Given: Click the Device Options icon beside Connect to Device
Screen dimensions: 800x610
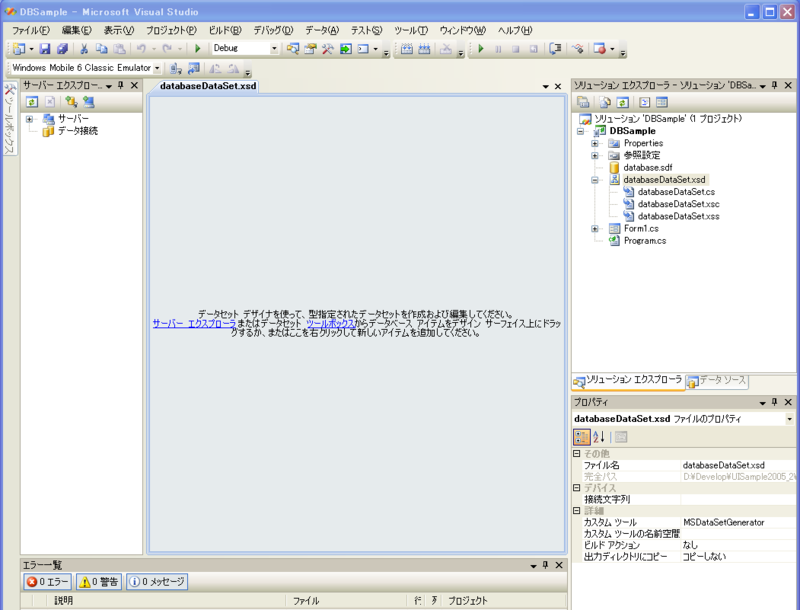Looking at the screenshot, I should 193,68.
